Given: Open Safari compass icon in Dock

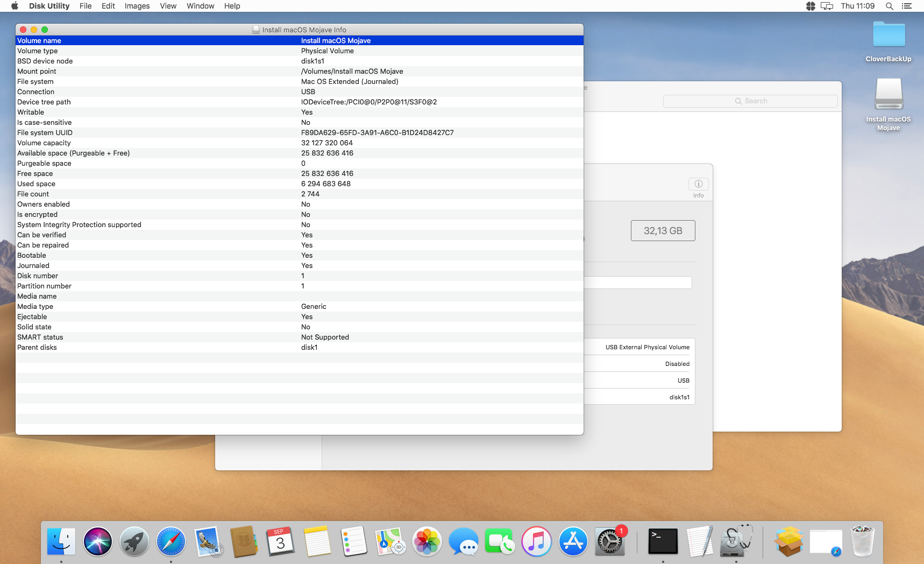Looking at the screenshot, I should (x=171, y=541).
